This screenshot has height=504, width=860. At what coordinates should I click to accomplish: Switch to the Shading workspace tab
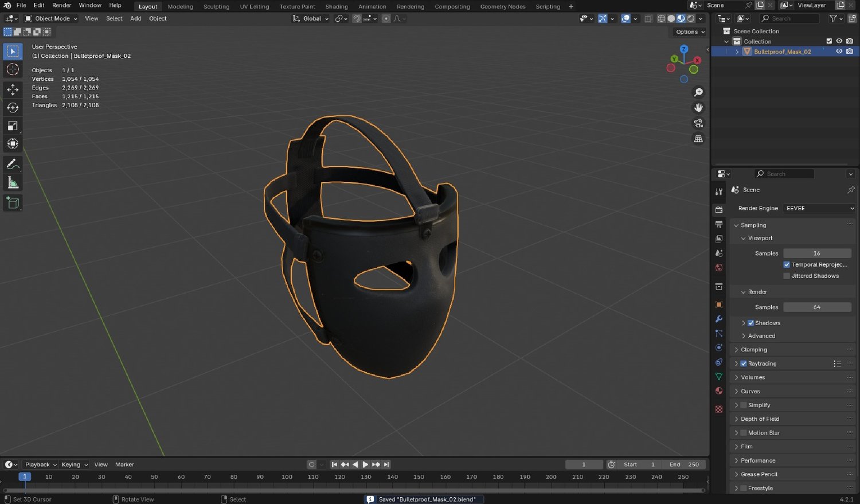coord(337,6)
